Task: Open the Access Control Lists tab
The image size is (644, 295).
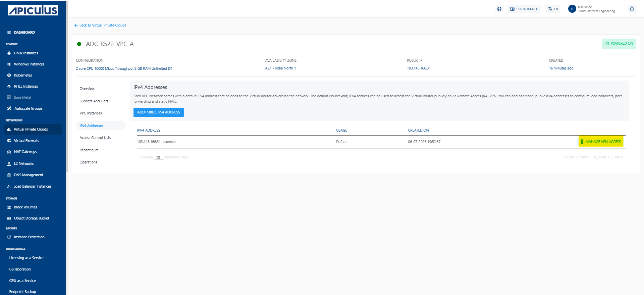Action: [95, 138]
